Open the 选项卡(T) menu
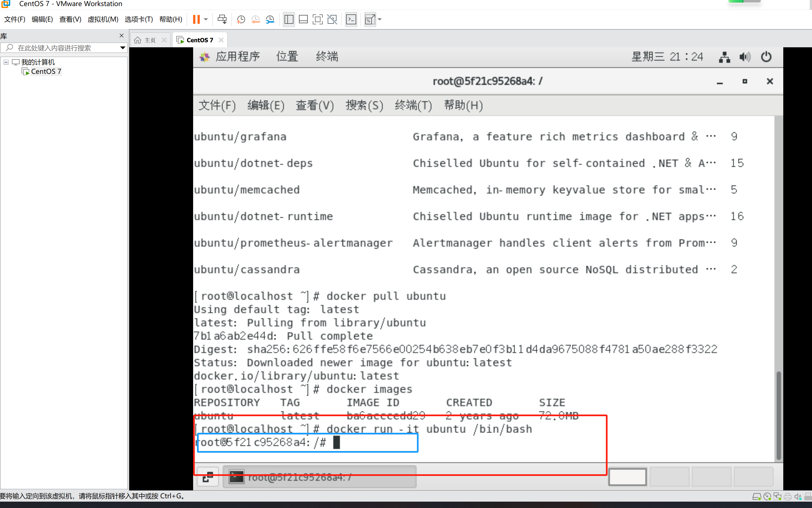 click(139, 19)
